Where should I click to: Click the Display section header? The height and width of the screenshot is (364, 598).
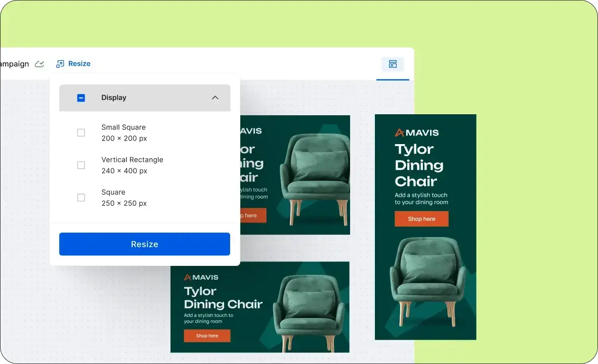pyautogui.click(x=145, y=98)
